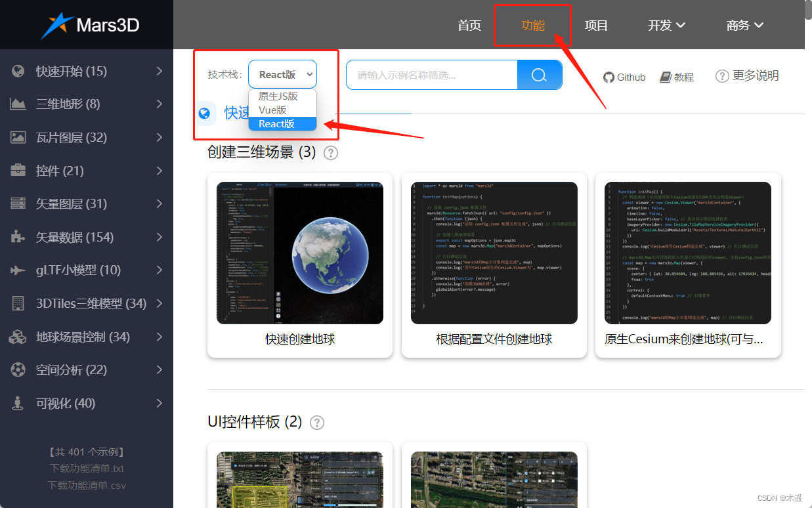The height and width of the screenshot is (508, 812).
Task: Click the 下载功能清单.txt link
Action: coord(86,468)
